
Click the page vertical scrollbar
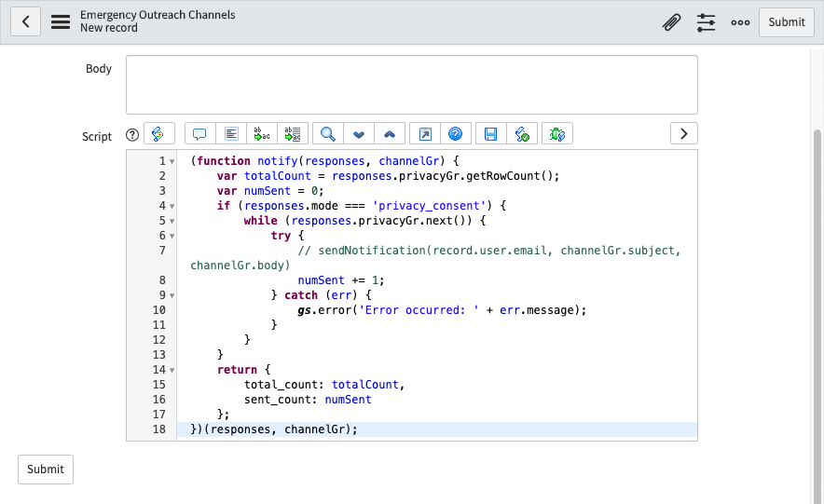[x=817, y=315]
